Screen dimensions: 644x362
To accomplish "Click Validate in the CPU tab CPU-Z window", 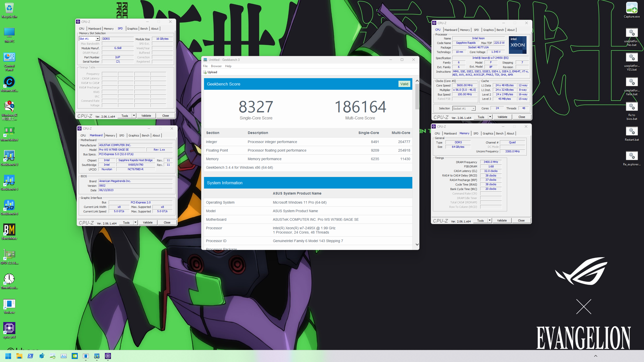I will click(502, 117).
